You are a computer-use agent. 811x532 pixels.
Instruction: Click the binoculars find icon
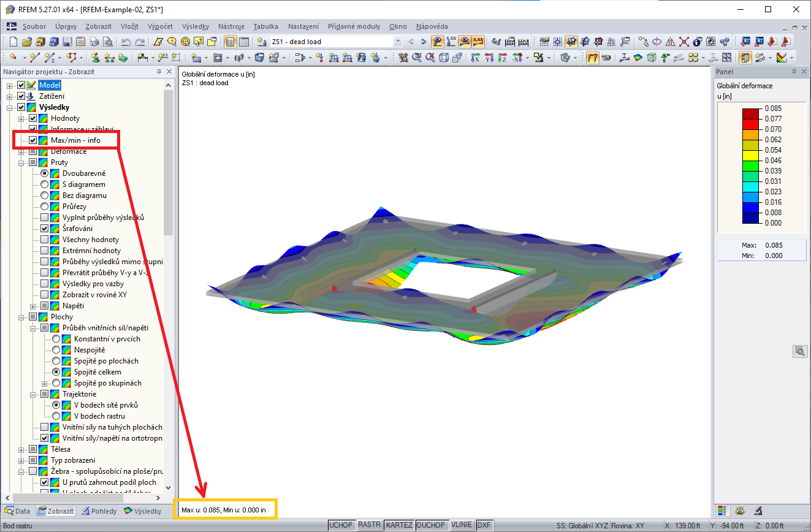click(x=497, y=42)
